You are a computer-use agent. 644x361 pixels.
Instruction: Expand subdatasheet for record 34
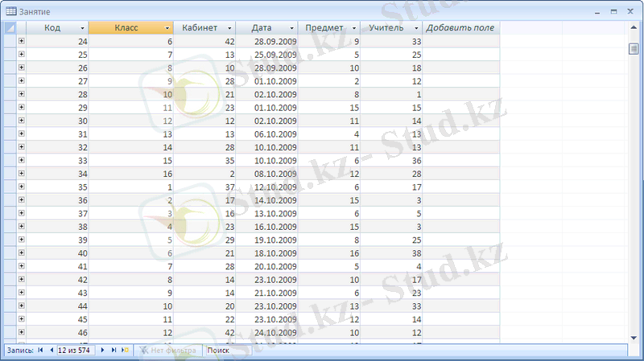point(22,173)
